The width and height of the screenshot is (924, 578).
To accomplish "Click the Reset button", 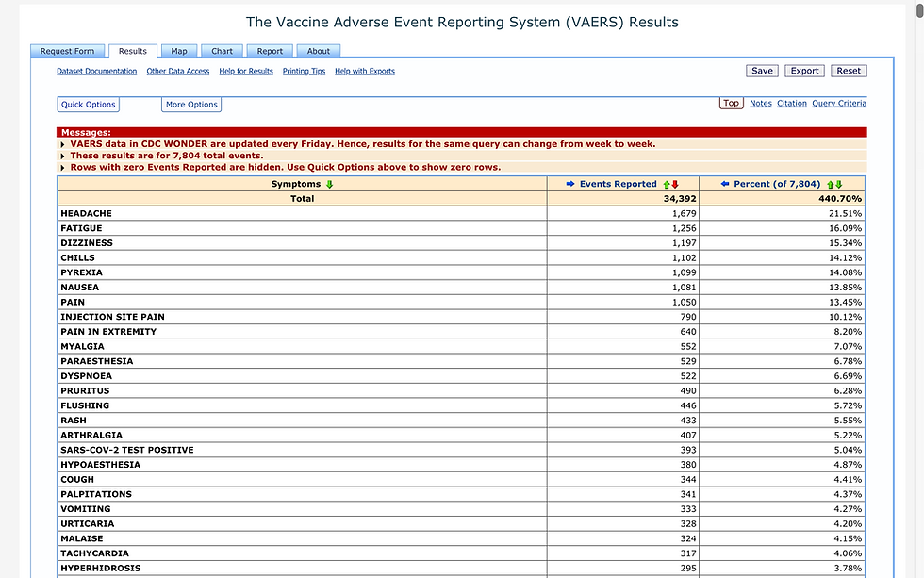I will pyautogui.click(x=849, y=71).
